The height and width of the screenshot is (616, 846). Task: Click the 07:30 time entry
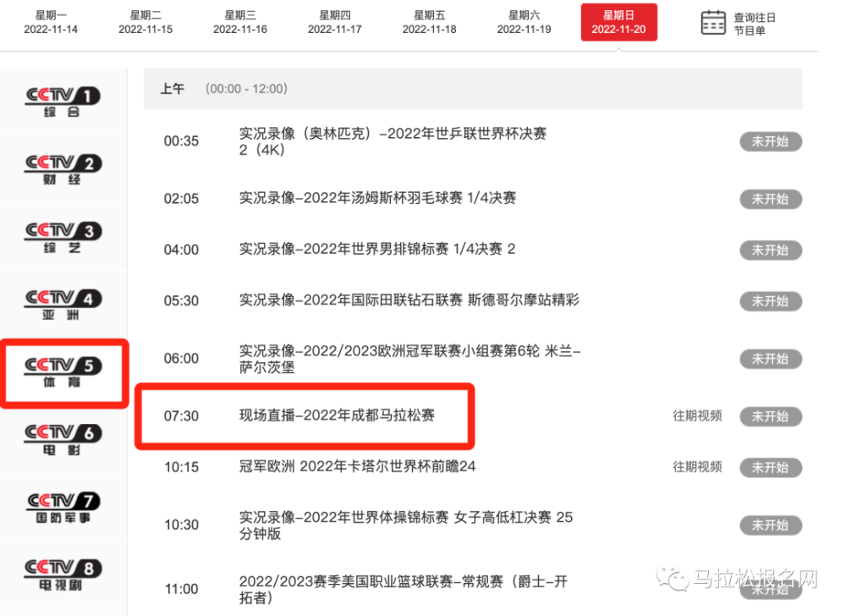point(181,416)
